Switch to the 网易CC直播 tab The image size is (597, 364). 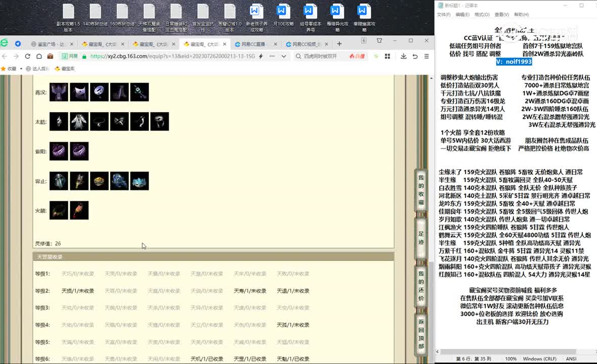coord(255,44)
